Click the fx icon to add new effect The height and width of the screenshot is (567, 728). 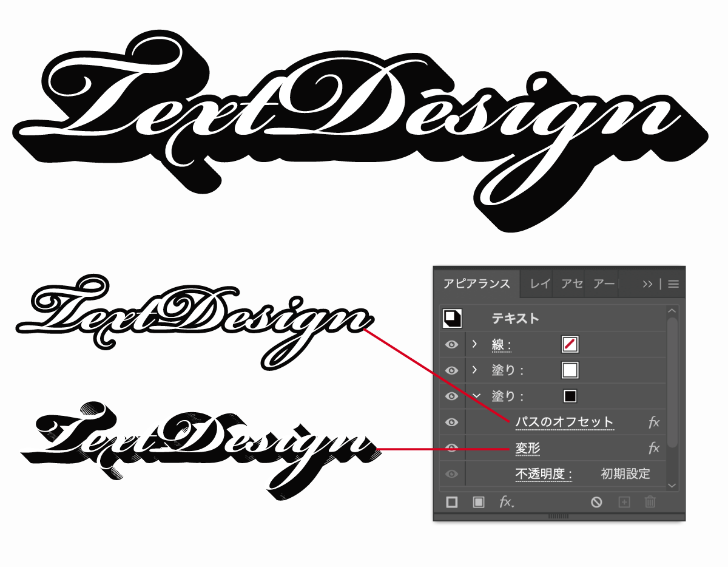505,501
